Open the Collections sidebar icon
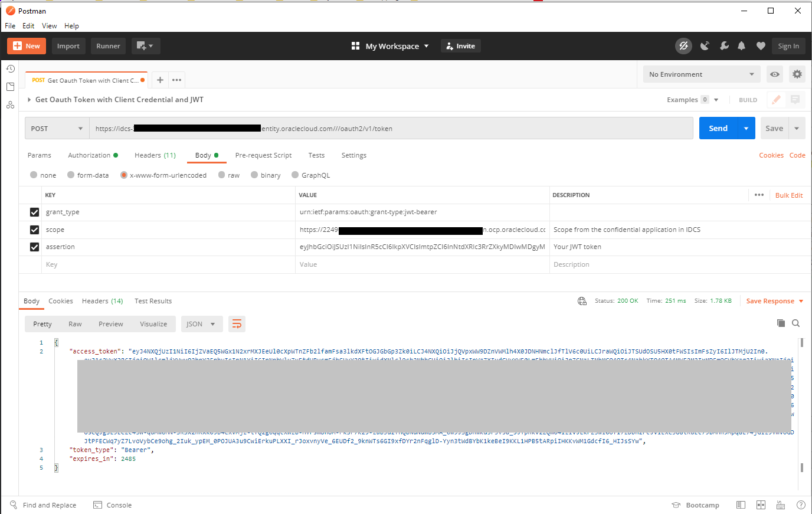The image size is (812, 514). click(x=10, y=87)
